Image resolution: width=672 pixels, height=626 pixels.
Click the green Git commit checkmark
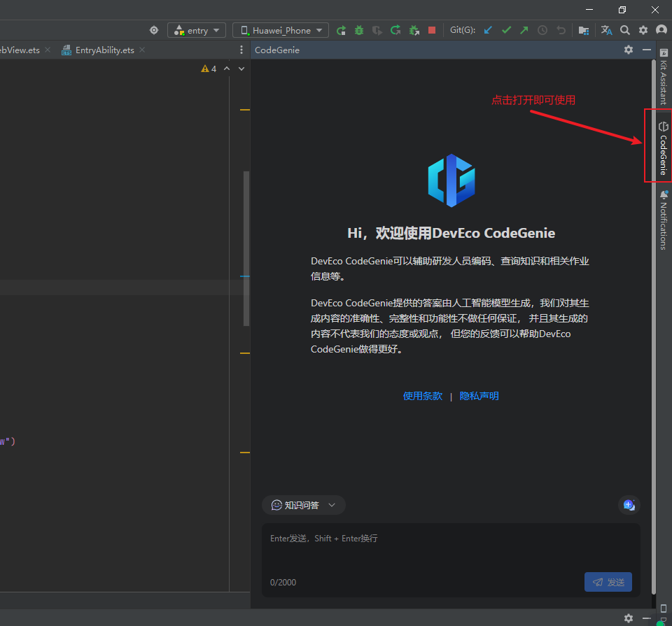(507, 30)
